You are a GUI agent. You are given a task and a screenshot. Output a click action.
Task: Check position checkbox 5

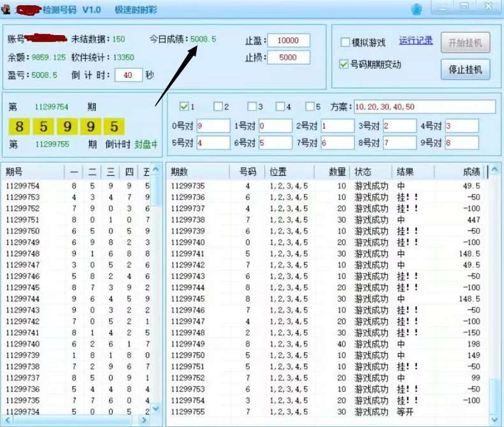click(x=310, y=106)
